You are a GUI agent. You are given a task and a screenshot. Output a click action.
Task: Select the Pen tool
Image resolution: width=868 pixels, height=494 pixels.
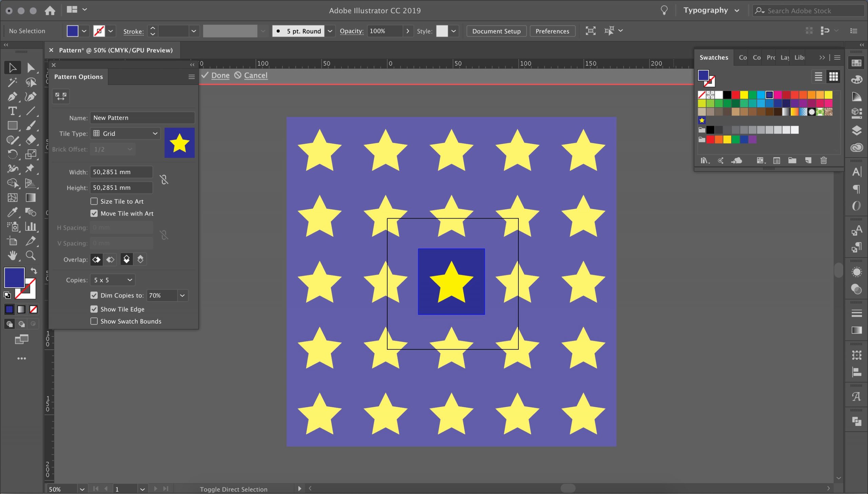click(12, 97)
